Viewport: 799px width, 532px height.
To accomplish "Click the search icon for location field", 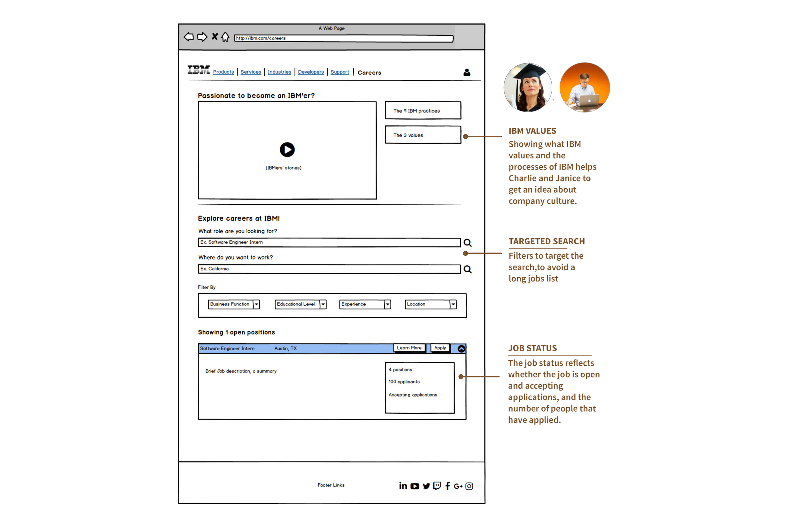I will click(469, 269).
